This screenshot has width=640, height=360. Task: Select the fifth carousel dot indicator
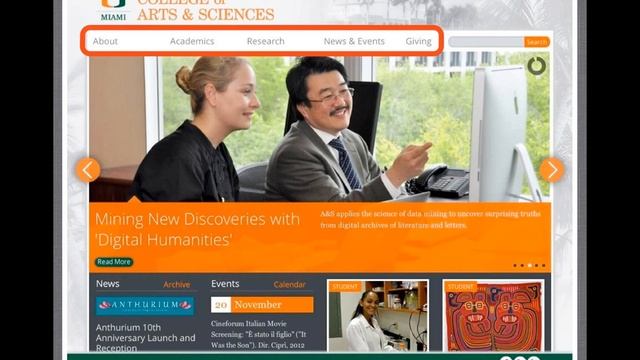543,265
